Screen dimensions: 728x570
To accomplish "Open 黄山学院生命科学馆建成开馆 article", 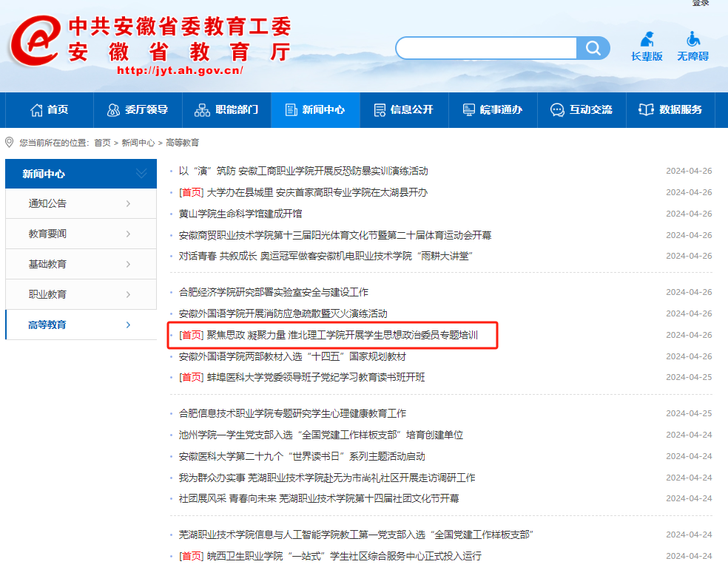I will click(240, 214).
